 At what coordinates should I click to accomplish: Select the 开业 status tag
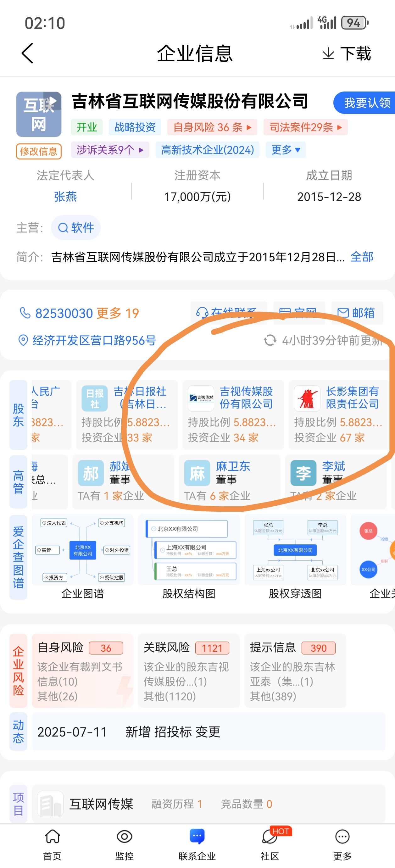[x=86, y=127]
